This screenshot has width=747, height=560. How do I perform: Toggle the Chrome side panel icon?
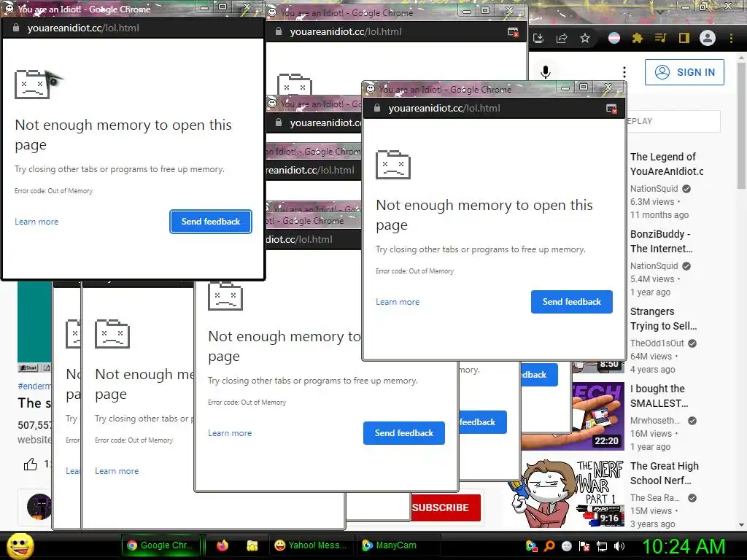click(684, 38)
